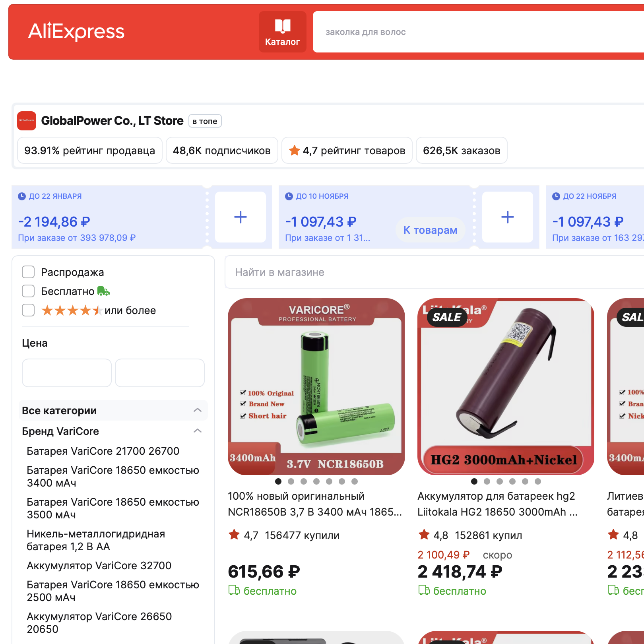
Task: Enable the Распродажа checkbox
Action: pyautogui.click(x=28, y=272)
